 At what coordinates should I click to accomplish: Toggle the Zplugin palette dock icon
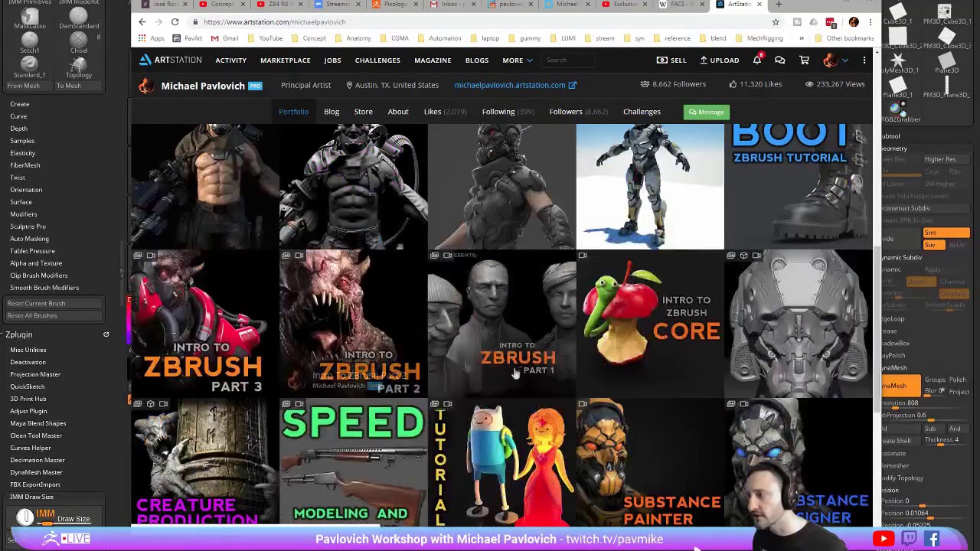(106, 334)
